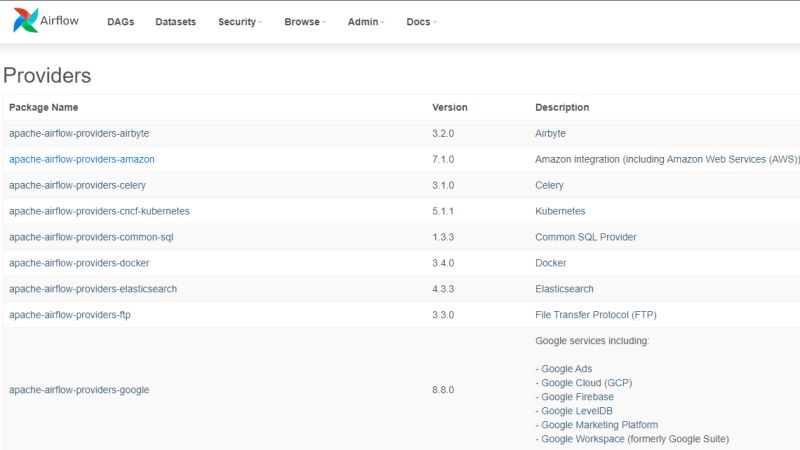The image size is (800, 450).
Task: Click the Elasticsearch description cell
Action: tap(564, 289)
